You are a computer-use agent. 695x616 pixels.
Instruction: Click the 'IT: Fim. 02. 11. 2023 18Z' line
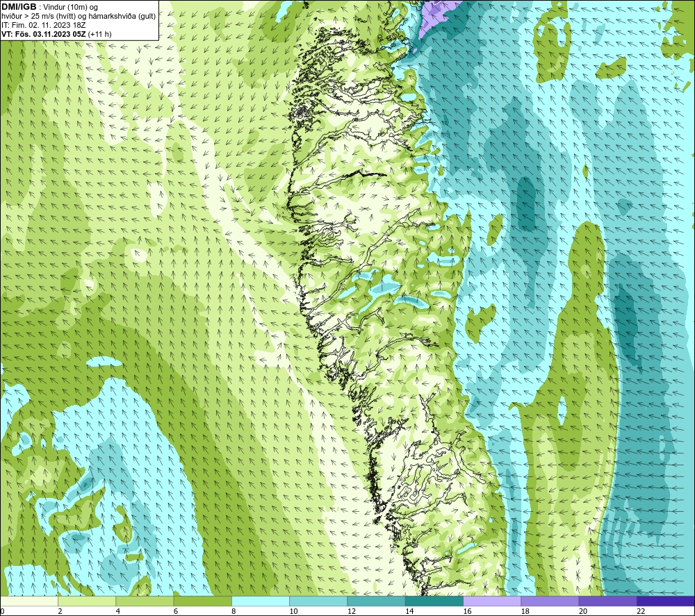43,25
